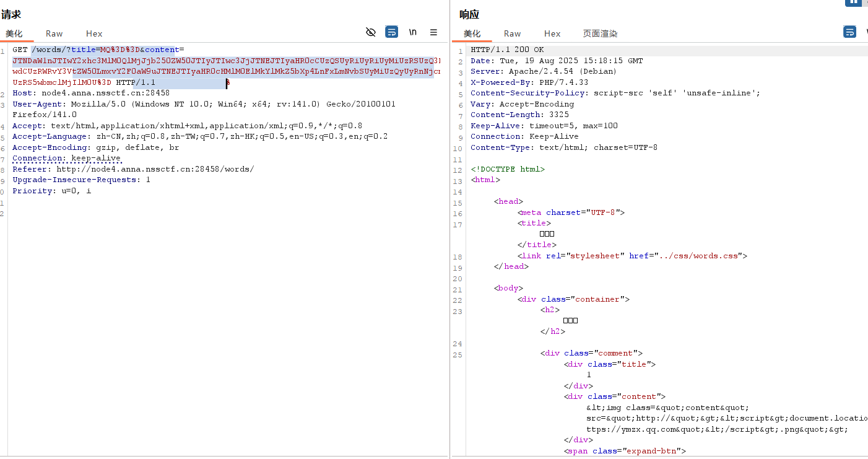Click the Vary: Accept-Encoding response header
868x459 pixels.
point(522,104)
